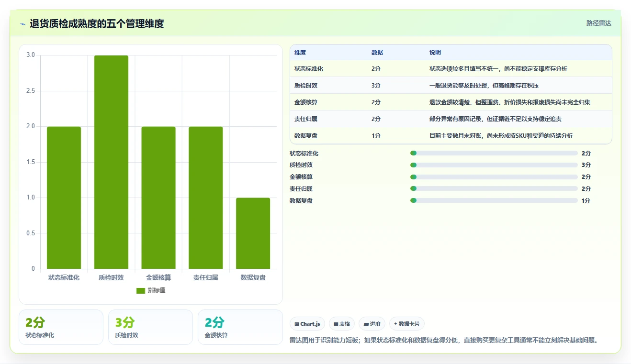Image resolution: width=631 pixels, height=364 pixels.
Task: Click the 表格 chip icon
Action: coord(336,324)
